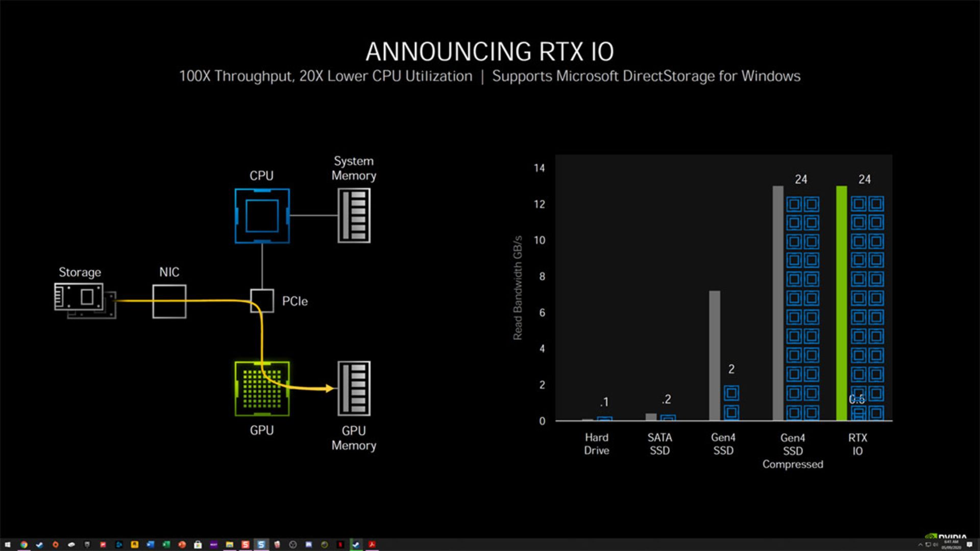
Task: Click '100X Throughput, 20X Lower CPU Utilization' text
Action: point(326,76)
